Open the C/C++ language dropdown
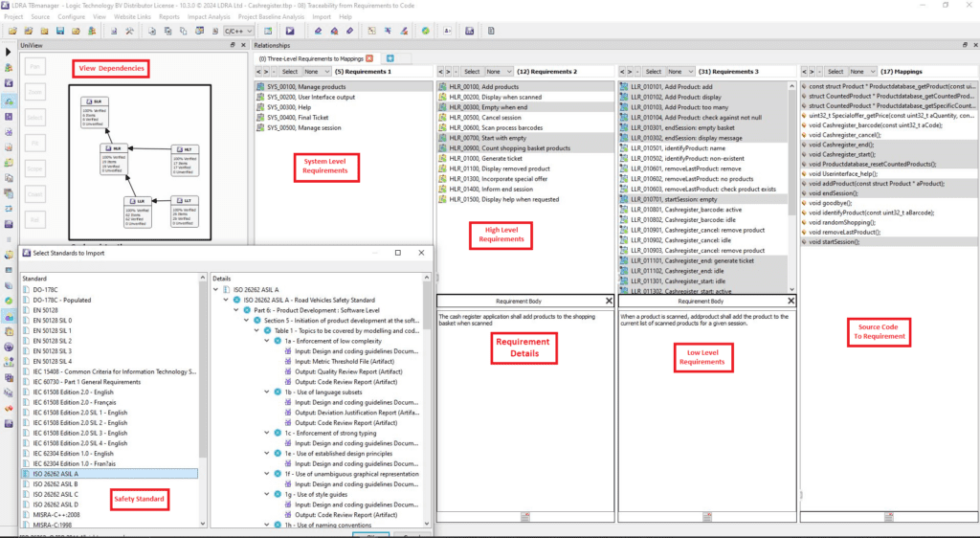This screenshot has width=980, height=538. pos(237,31)
